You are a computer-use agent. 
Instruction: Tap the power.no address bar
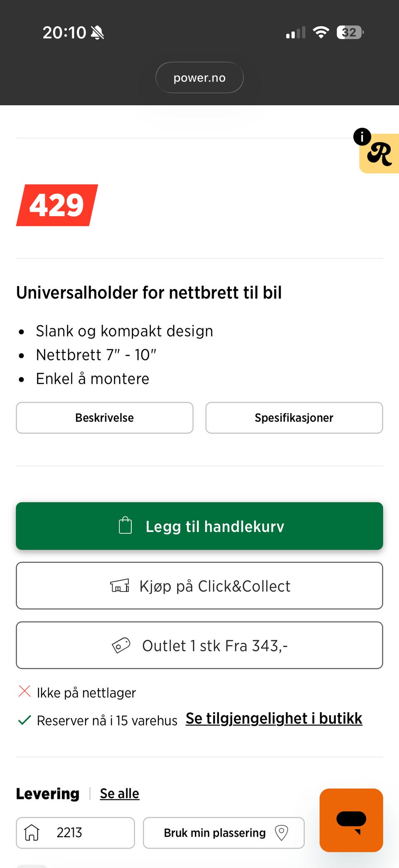pos(199,78)
